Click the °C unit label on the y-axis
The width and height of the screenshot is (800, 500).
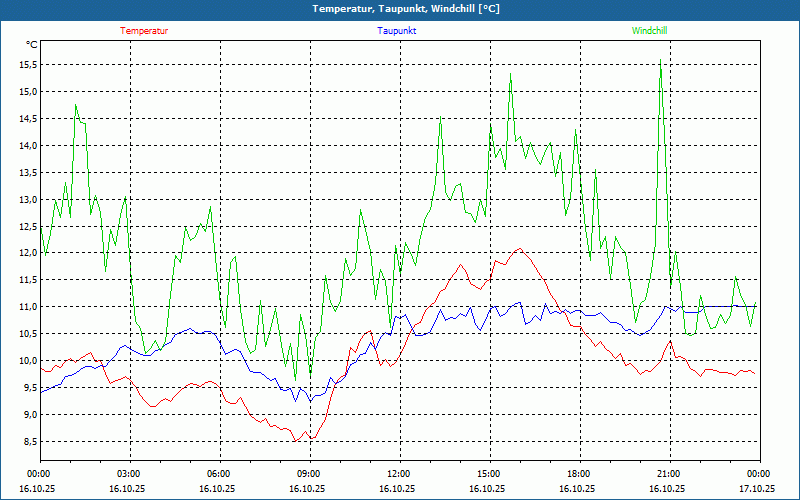[x=32, y=45]
